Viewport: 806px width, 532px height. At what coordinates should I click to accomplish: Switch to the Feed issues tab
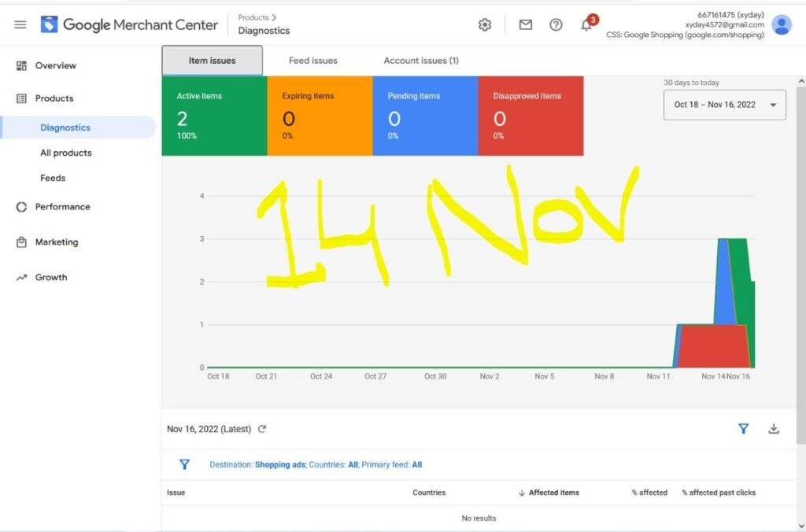[x=313, y=61]
